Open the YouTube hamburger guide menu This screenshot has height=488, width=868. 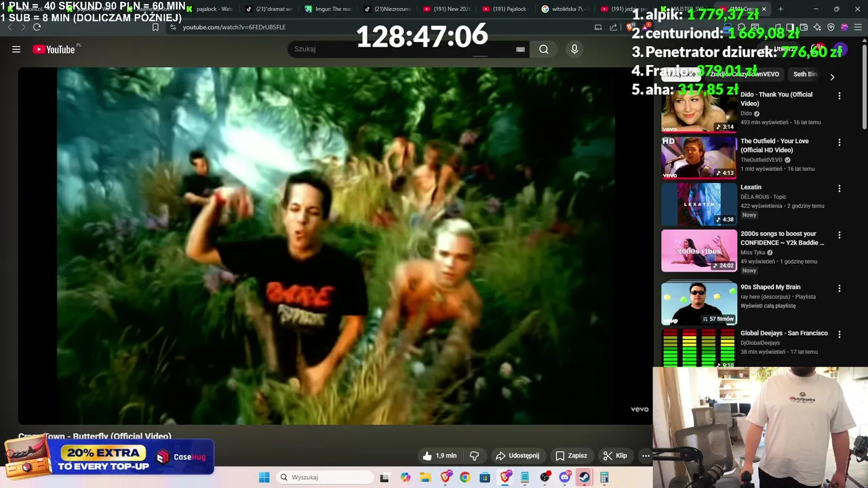pos(16,49)
